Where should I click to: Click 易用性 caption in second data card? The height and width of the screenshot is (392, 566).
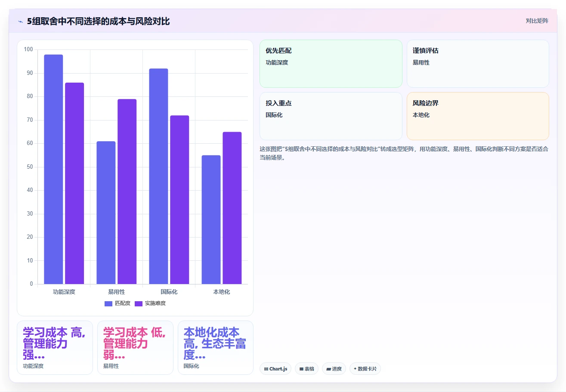coord(111,366)
